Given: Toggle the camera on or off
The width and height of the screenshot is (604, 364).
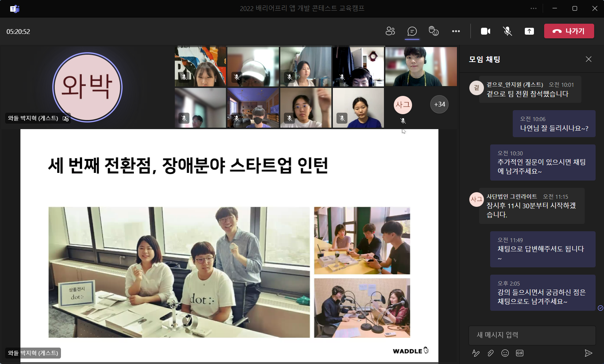Looking at the screenshot, I should coord(485,31).
